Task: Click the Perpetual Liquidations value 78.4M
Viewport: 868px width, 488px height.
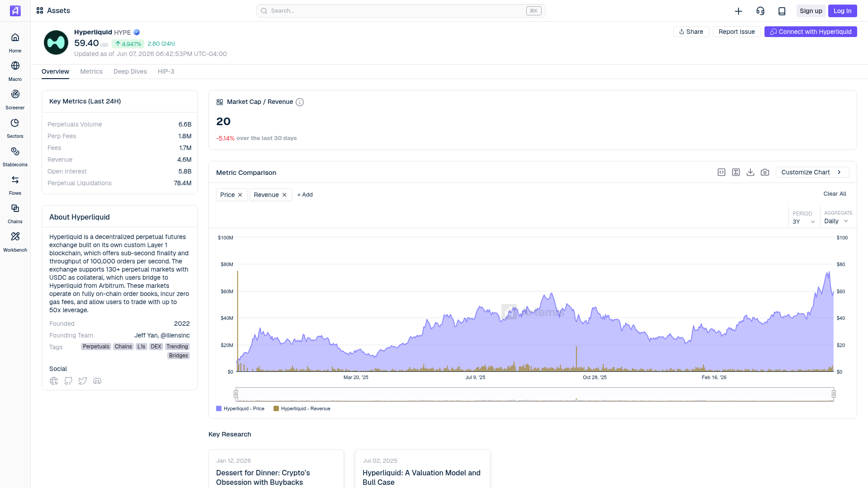Action: 183,183
